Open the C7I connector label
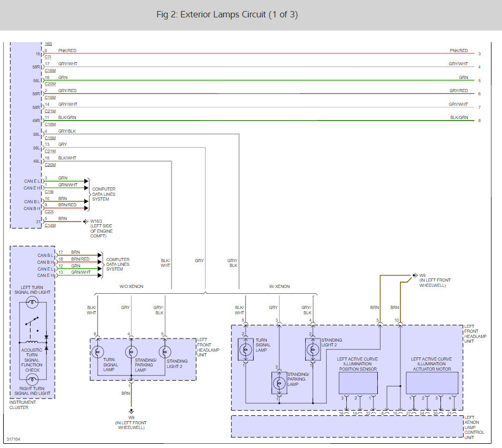 pos(48,56)
